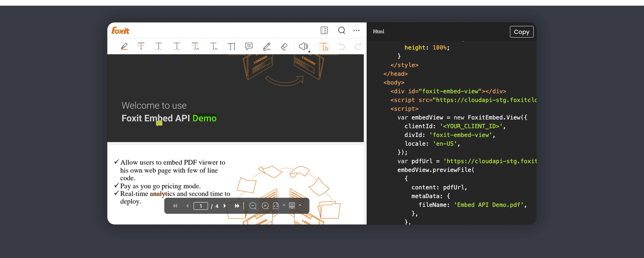Select the Pencil drawing tool
This screenshot has height=258, width=644.
pos(267,46)
